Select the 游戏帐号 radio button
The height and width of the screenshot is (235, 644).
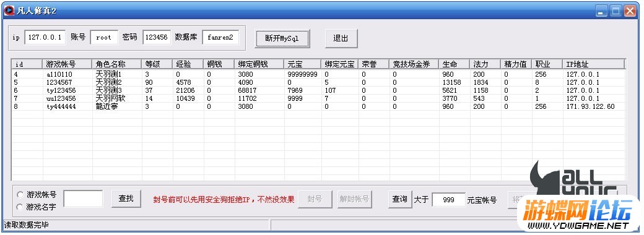(x=20, y=194)
